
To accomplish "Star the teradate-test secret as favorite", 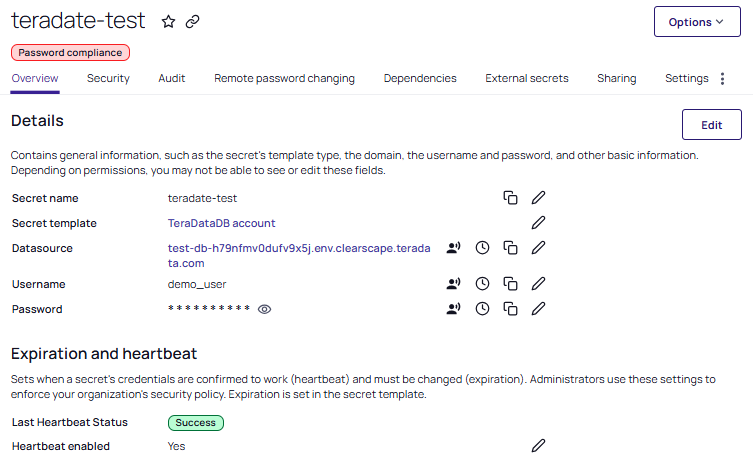I will [x=168, y=22].
